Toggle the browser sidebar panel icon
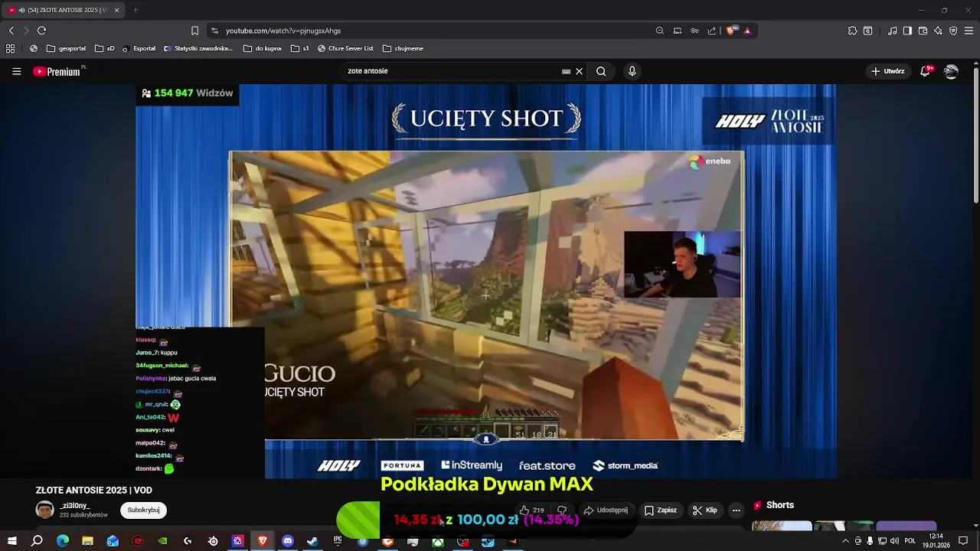 [907, 31]
